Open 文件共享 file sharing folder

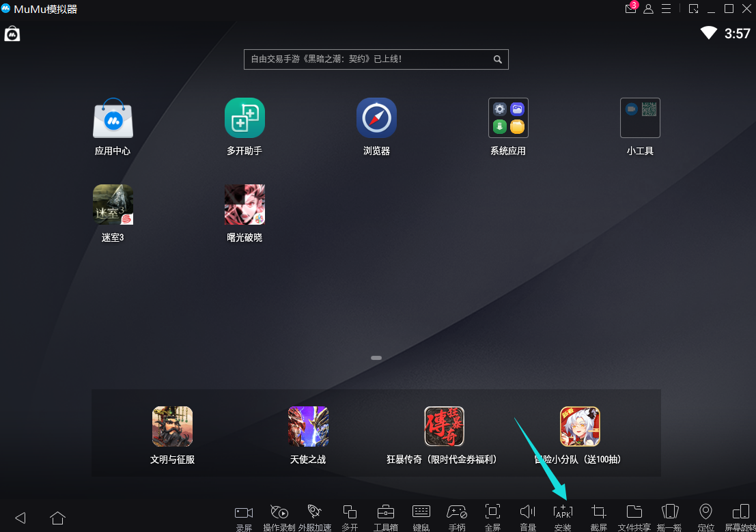click(x=634, y=518)
